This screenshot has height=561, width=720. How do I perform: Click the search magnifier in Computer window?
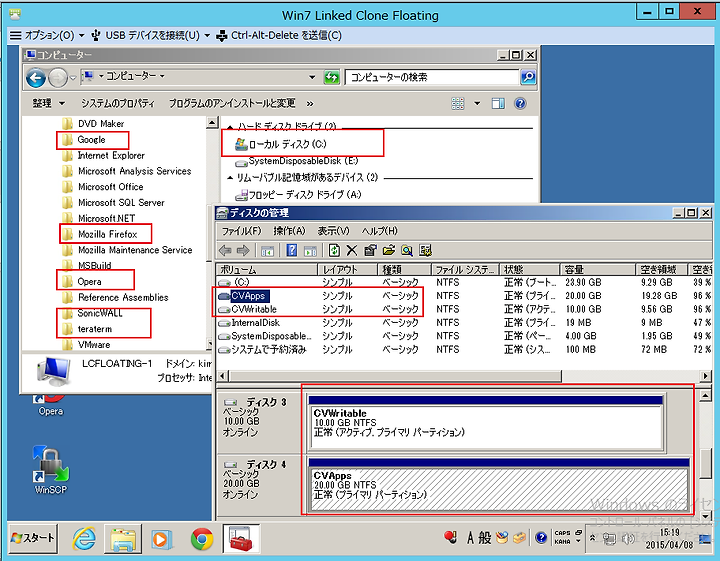(528, 77)
